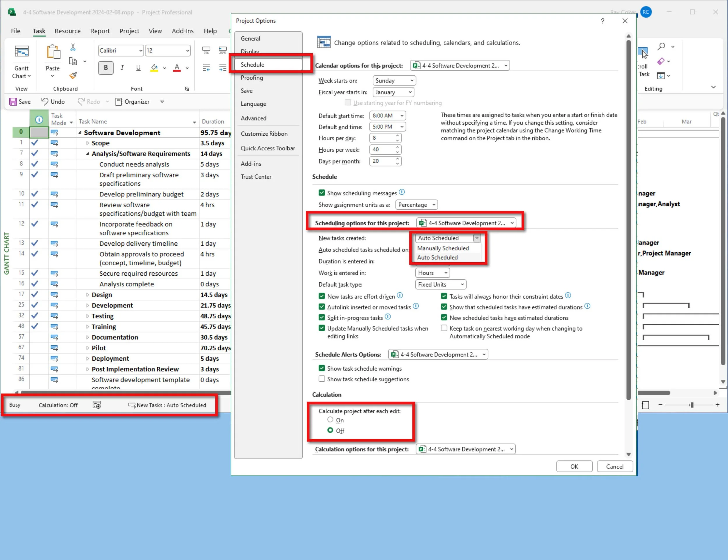Increase Days per month stepper value
Screen dimensions: 728x560
pyautogui.click(x=397, y=159)
